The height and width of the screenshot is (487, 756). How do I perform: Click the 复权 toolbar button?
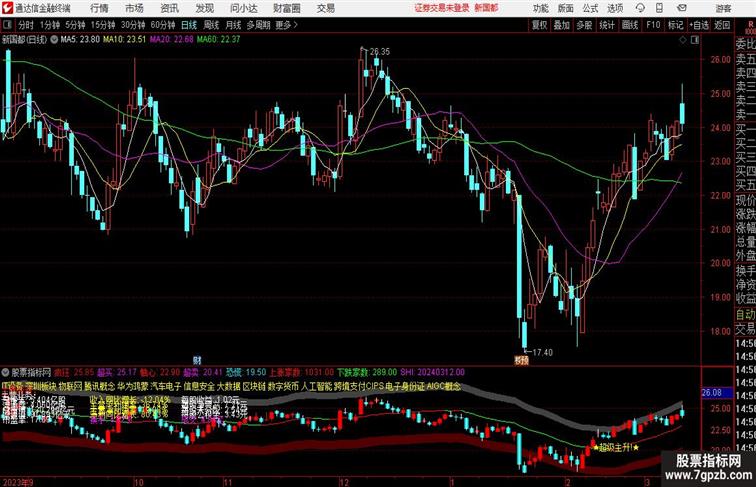tap(540, 25)
